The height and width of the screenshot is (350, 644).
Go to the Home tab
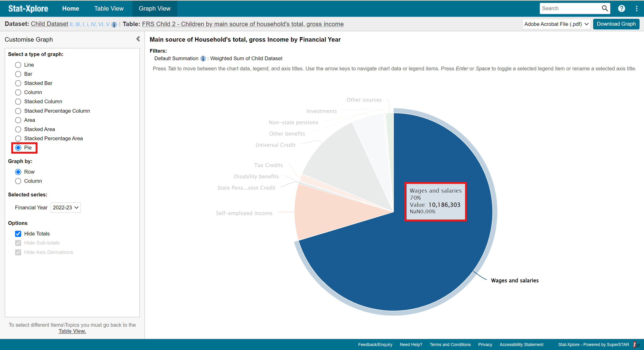click(71, 8)
